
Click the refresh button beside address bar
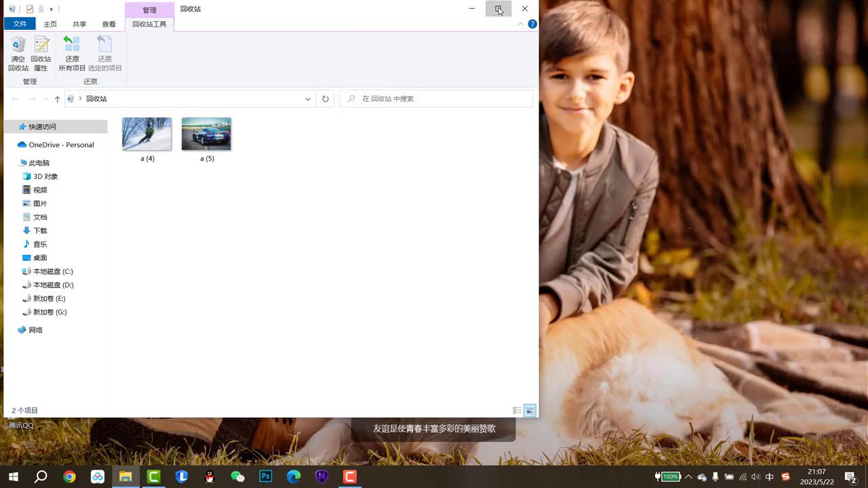pyautogui.click(x=325, y=99)
